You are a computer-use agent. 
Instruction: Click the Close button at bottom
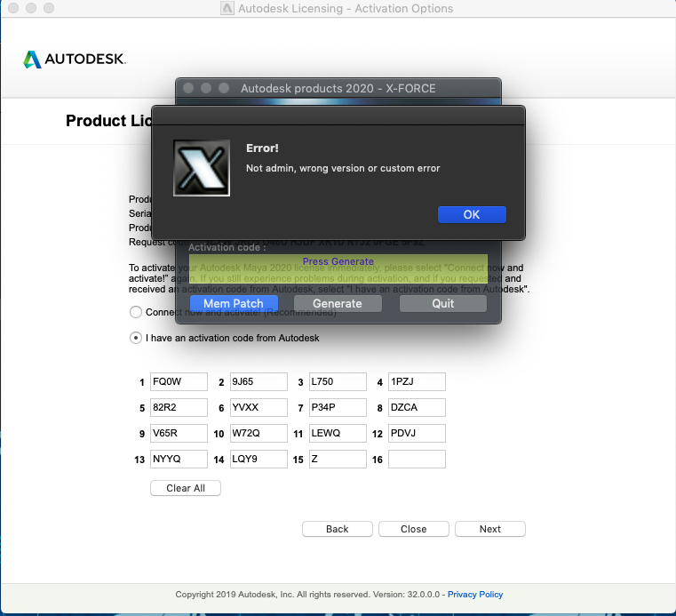click(413, 529)
